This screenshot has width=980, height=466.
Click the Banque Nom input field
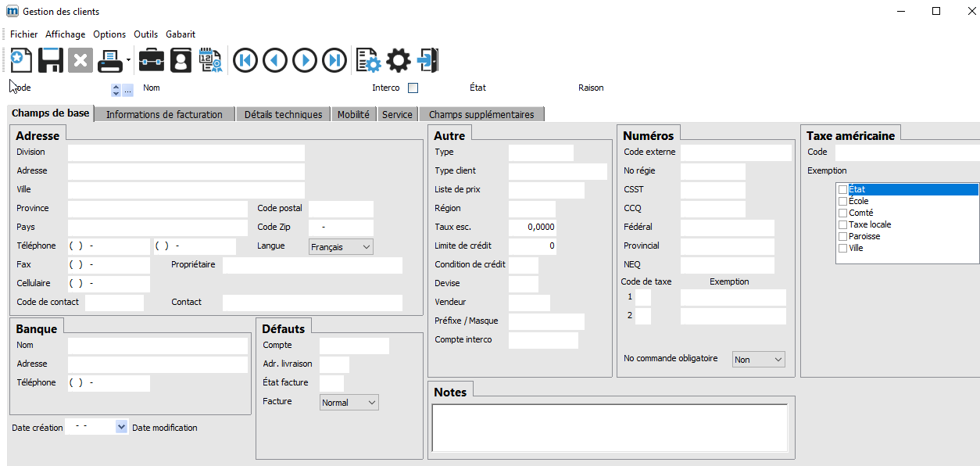pyautogui.click(x=158, y=346)
